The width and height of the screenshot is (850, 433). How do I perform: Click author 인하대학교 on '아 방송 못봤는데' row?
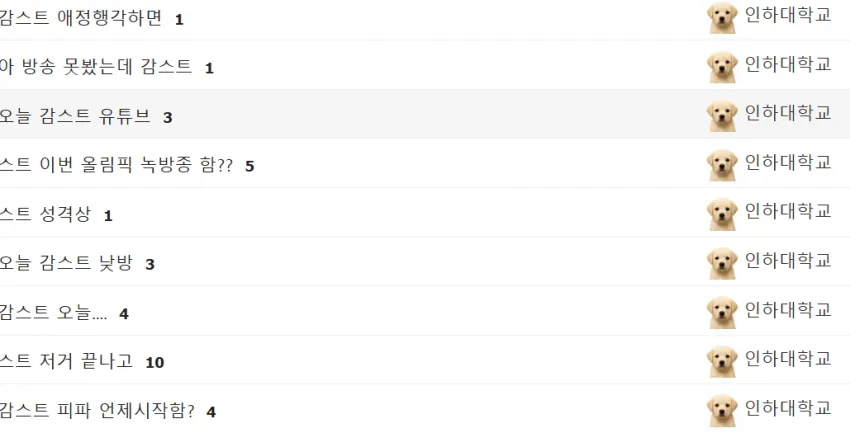click(x=788, y=64)
